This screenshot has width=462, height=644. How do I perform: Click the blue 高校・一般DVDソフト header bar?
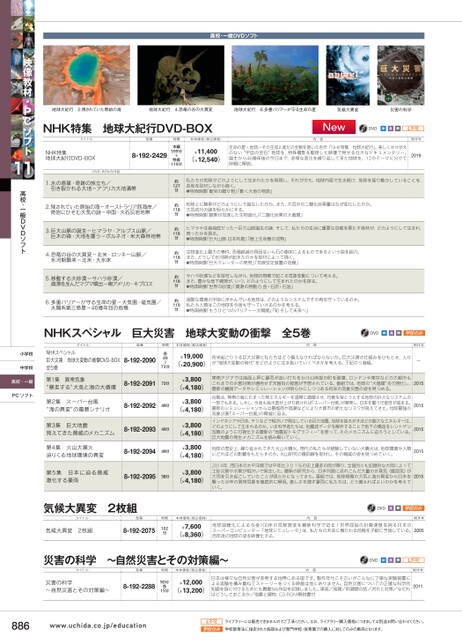pos(234,36)
